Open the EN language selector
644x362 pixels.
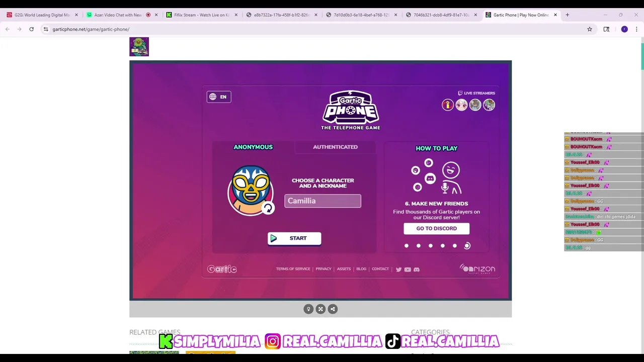(x=219, y=97)
